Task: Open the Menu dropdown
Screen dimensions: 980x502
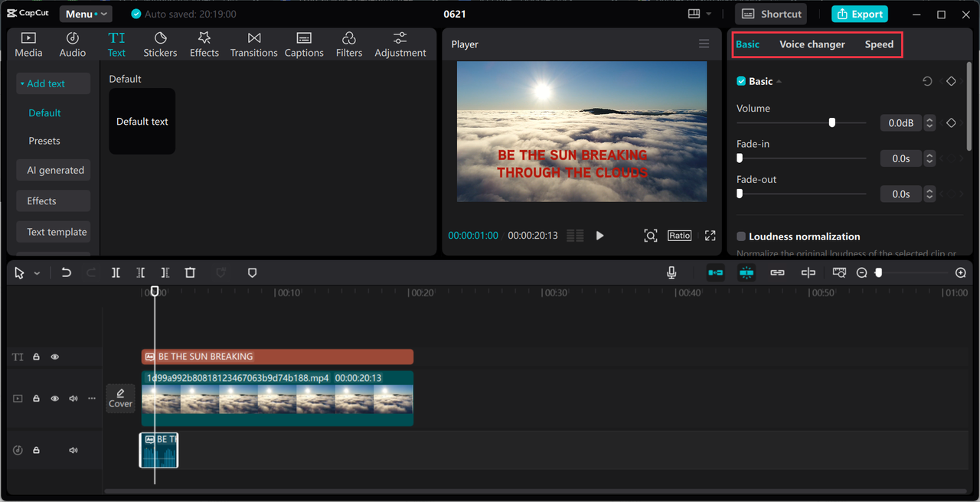Action: point(86,14)
